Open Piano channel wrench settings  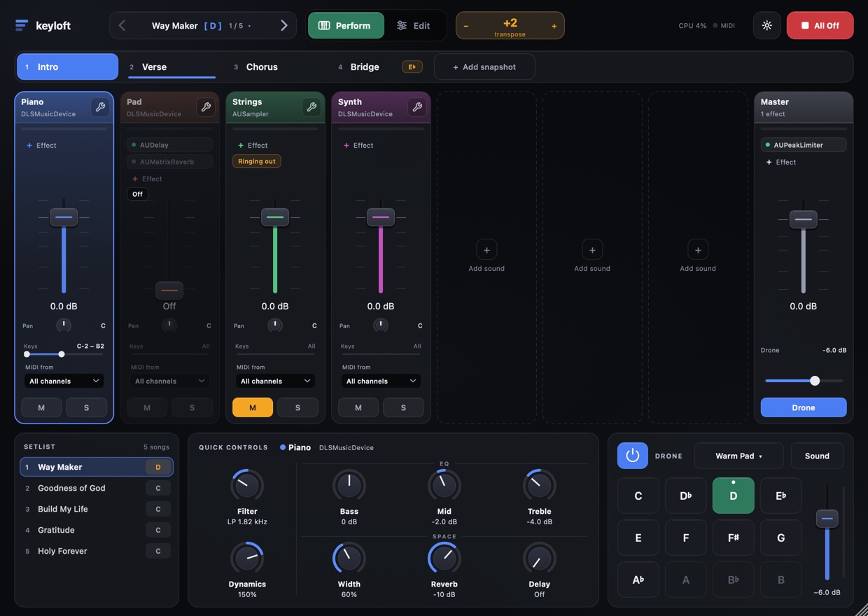[100, 107]
